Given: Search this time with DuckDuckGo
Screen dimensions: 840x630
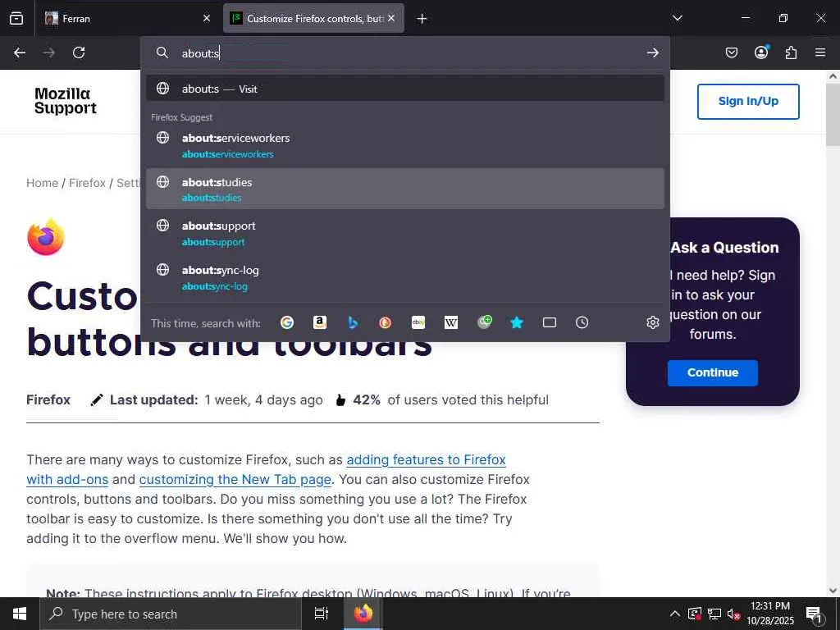Looking at the screenshot, I should coord(386,322).
